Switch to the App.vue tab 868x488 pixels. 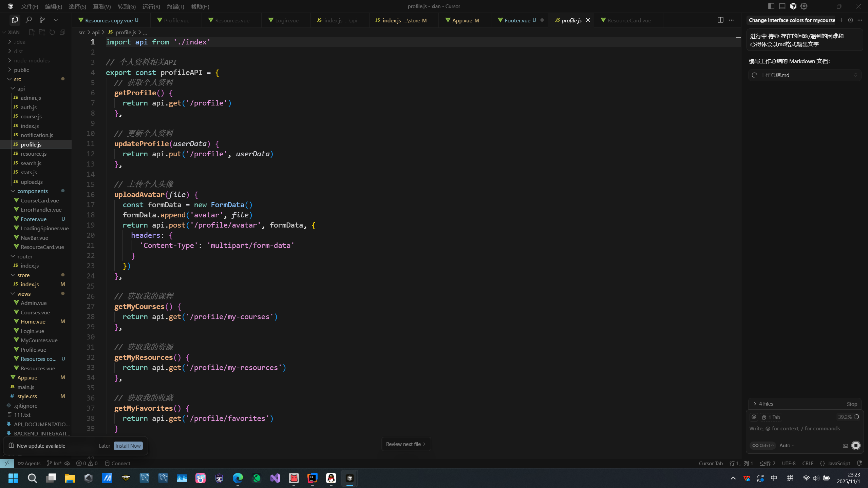click(462, 20)
